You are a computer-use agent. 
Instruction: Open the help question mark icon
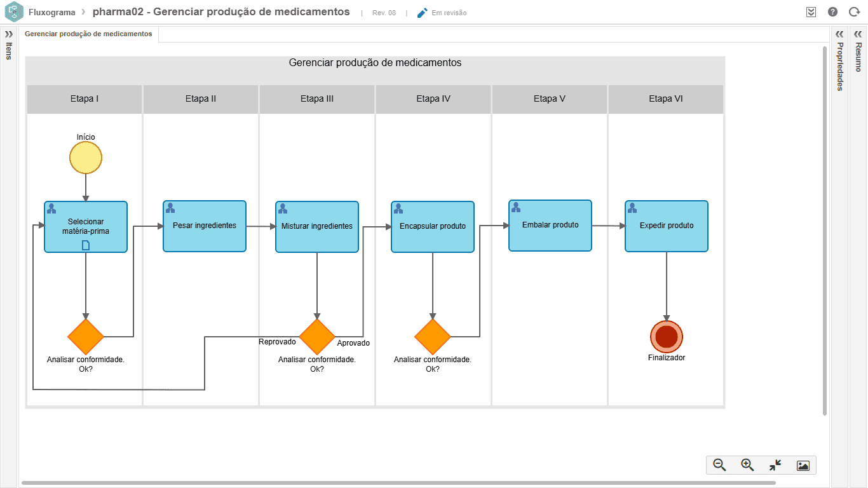click(832, 12)
